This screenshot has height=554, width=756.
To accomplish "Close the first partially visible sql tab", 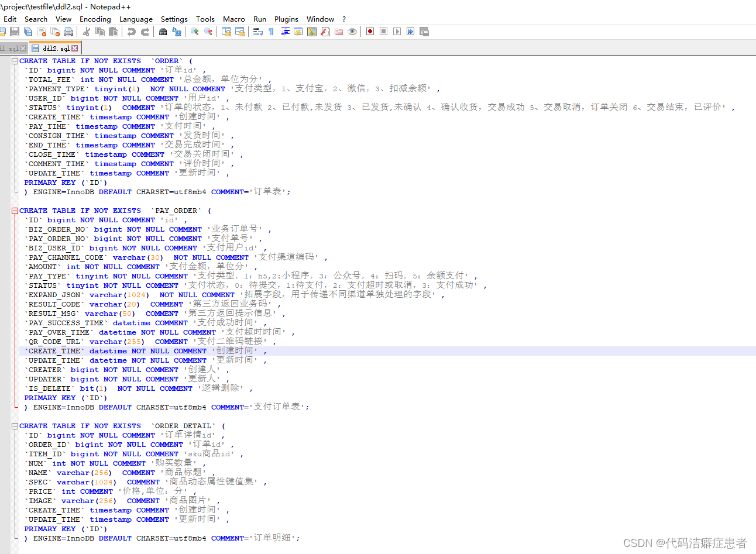I will pyautogui.click(x=23, y=49).
